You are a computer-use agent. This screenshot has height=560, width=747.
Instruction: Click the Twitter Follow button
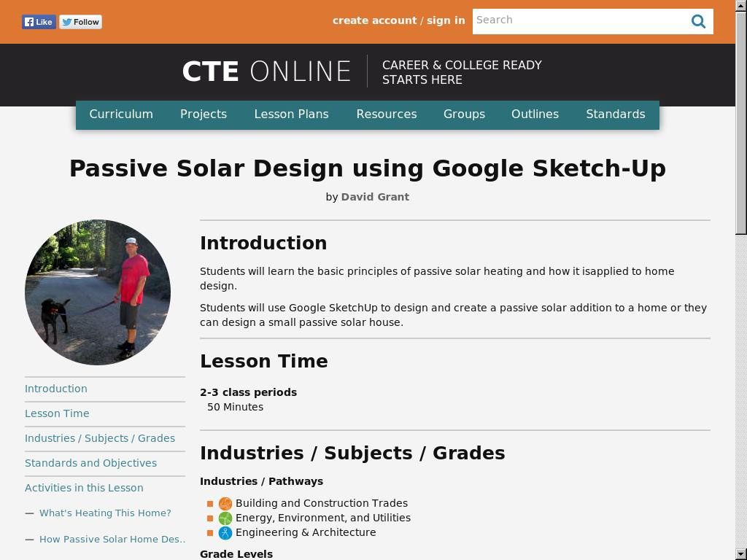click(80, 22)
